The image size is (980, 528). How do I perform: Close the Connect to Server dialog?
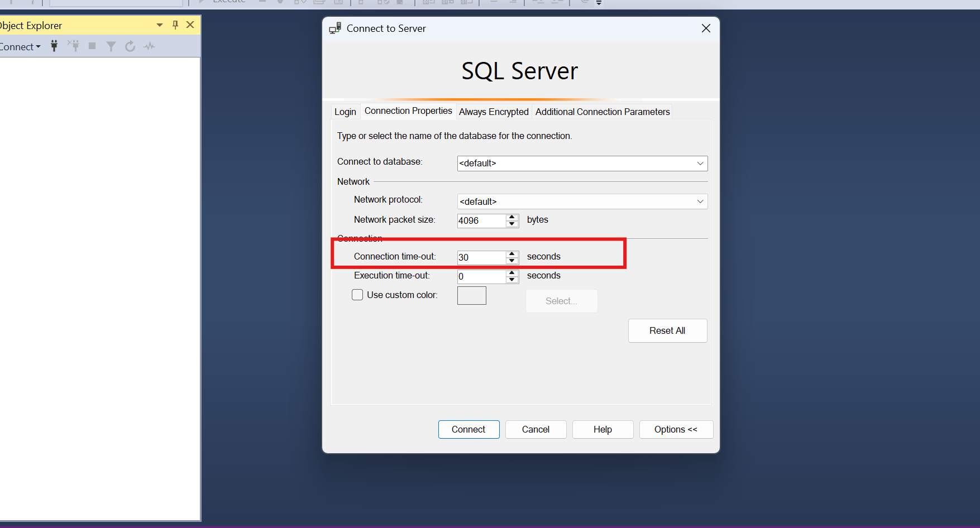click(x=706, y=28)
